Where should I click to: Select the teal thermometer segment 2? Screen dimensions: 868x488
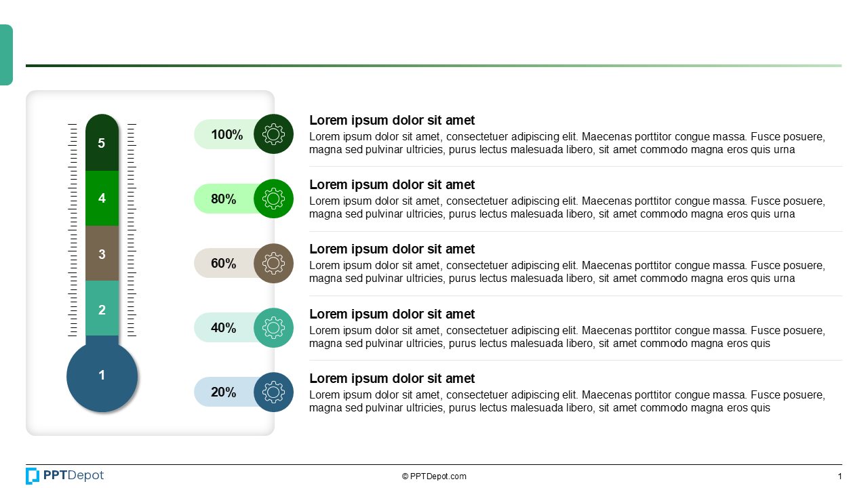coord(102,310)
